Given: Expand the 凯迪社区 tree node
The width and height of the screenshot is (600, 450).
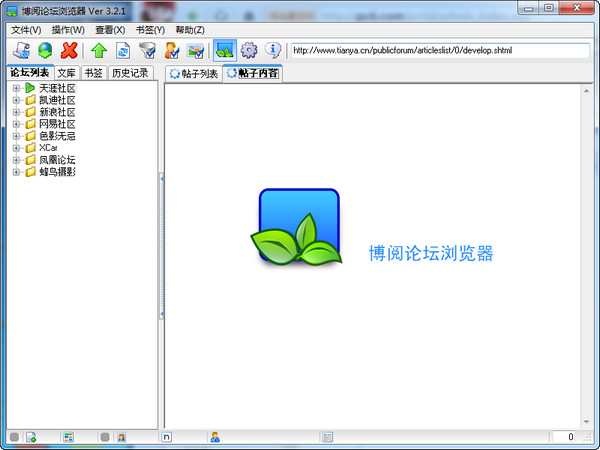Looking at the screenshot, I should pos(16,100).
